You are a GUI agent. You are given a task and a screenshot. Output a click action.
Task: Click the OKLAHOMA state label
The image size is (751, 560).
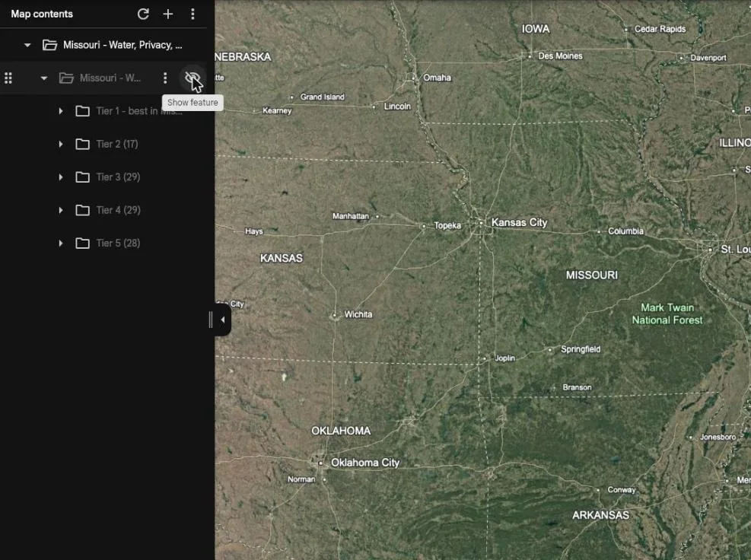coord(341,431)
